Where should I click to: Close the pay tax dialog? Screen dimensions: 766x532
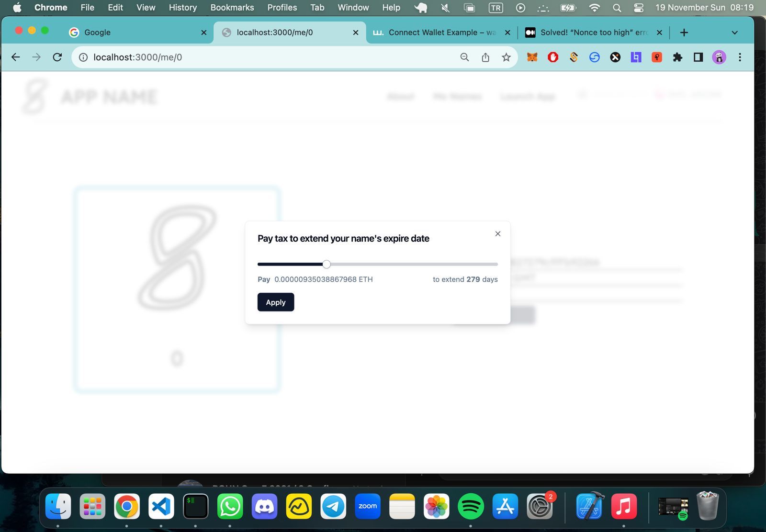click(x=498, y=234)
